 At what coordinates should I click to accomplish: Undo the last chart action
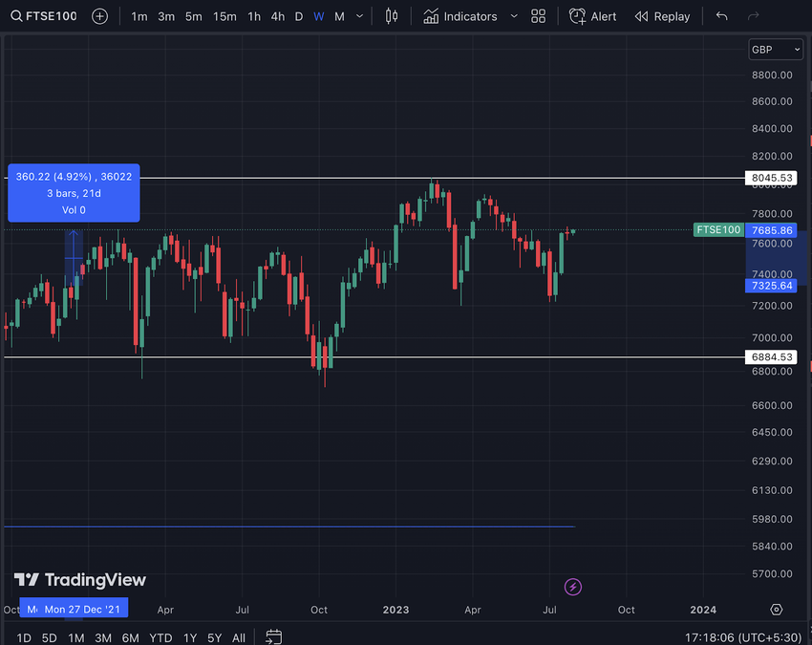point(722,16)
